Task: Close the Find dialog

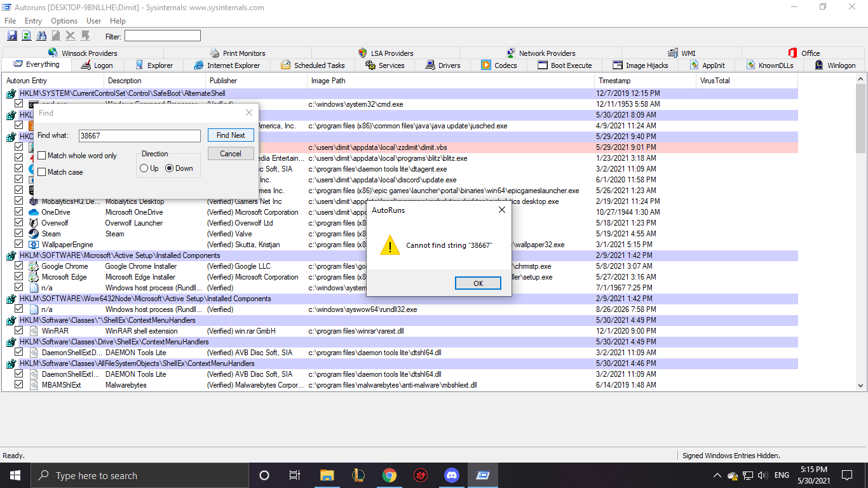Action: click(x=249, y=112)
